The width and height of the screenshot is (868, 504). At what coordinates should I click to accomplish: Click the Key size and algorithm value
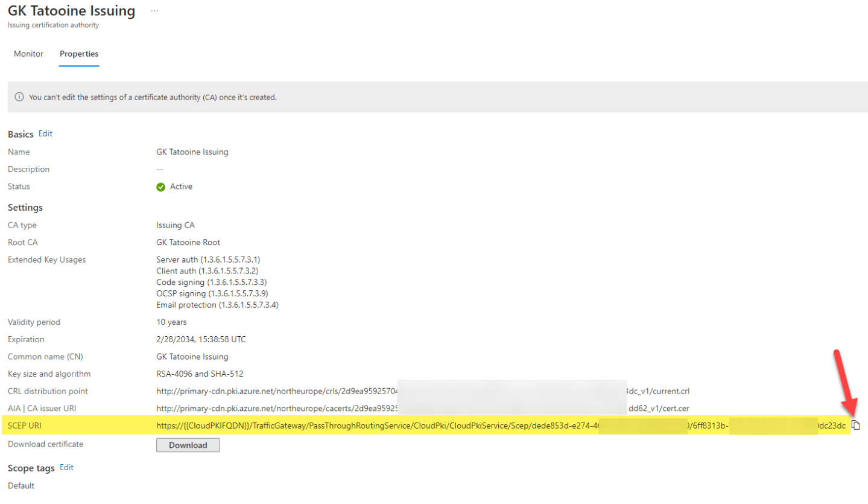coord(205,374)
